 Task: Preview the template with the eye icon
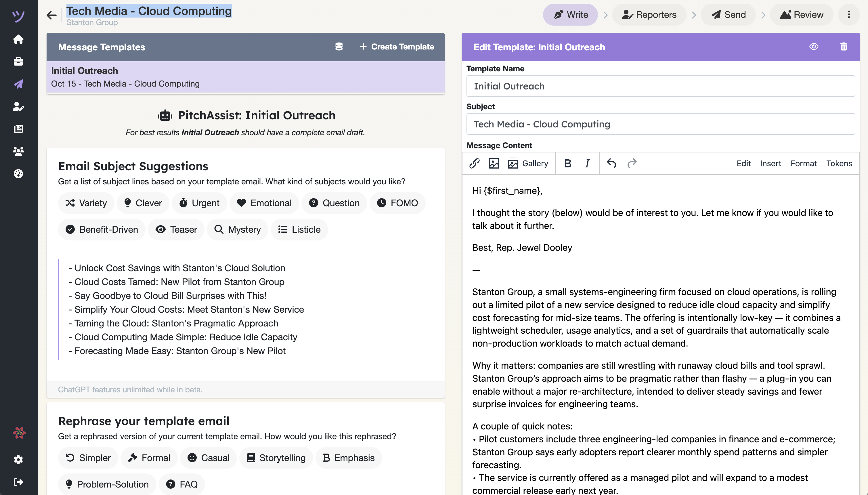(814, 47)
